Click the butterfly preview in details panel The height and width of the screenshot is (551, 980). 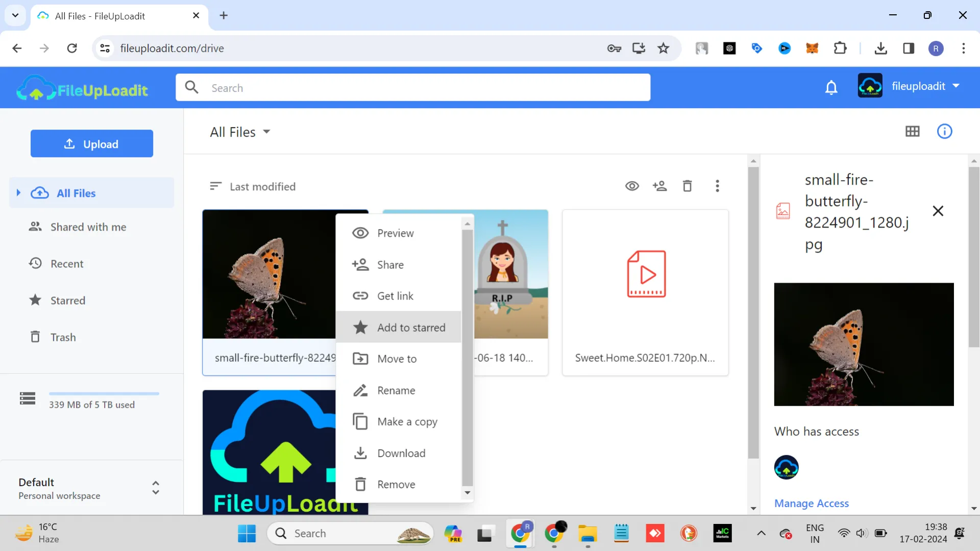coord(864,344)
